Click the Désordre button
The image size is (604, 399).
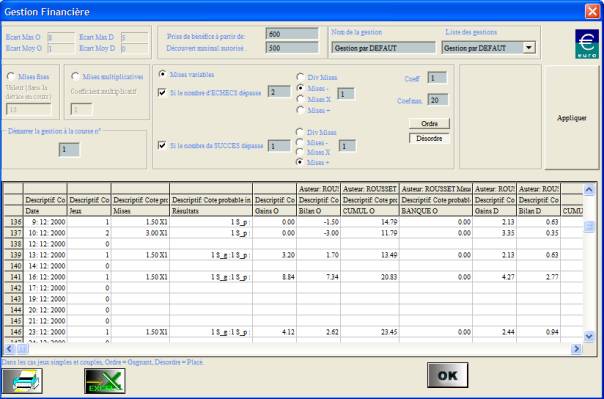[429, 138]
